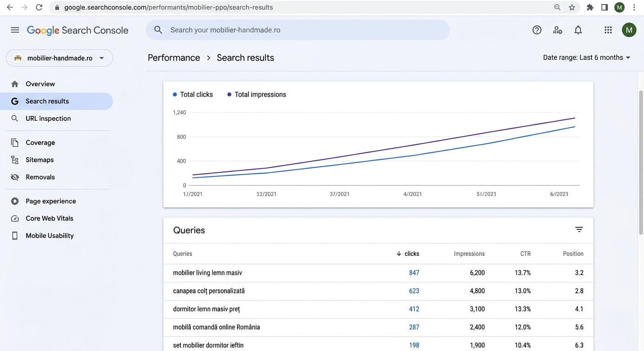This screenshot has width=644, height=351.
Task: Click the Core Web Vitals gauge icon
Action: (15, 218)
